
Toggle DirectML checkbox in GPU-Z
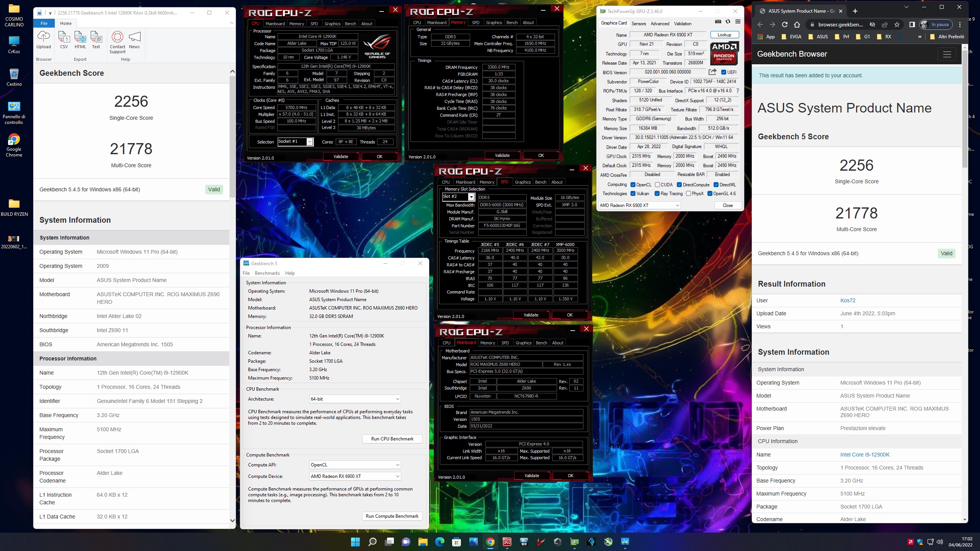pyautogui.click(x=716, y=185)
